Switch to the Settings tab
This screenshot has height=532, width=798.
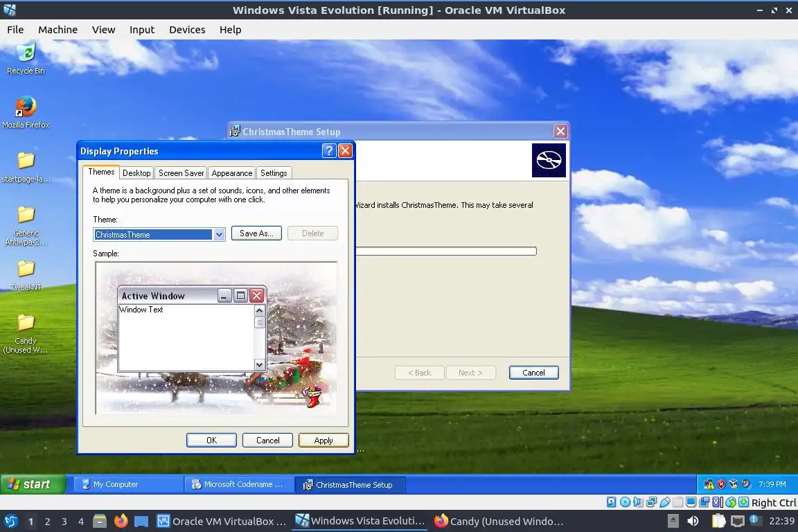click(x=274, y=173)
